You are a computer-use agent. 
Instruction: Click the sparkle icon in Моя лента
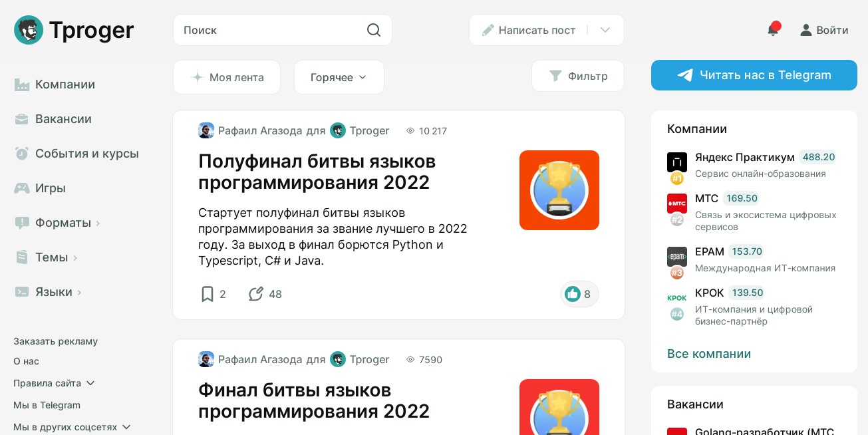pos(197,77)
